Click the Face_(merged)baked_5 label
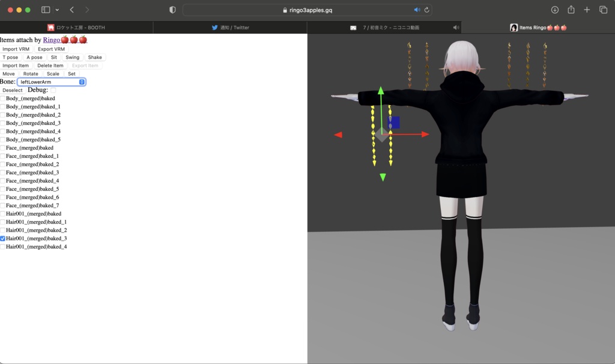 pyautogui.click(x=32, y=189)
